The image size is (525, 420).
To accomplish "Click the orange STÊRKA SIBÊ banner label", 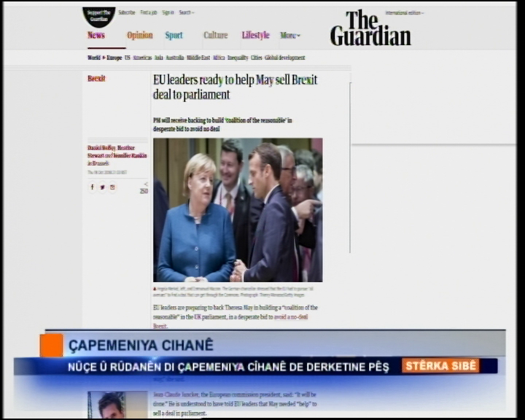I will click(x=440, y=365).
